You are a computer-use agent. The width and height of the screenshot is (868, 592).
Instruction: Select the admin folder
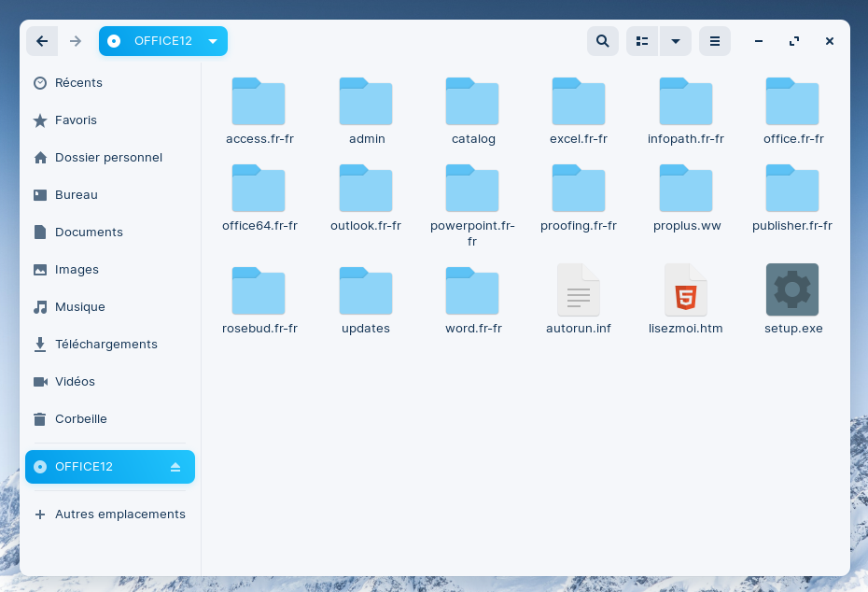(366, 111)
